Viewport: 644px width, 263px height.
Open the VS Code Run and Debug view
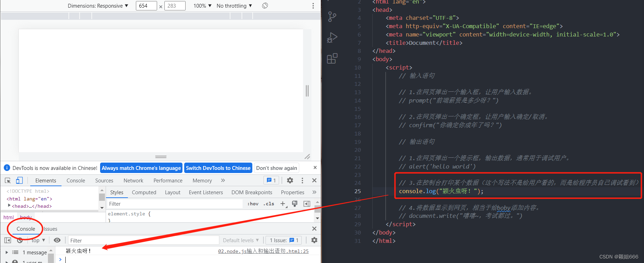point(332,38)
